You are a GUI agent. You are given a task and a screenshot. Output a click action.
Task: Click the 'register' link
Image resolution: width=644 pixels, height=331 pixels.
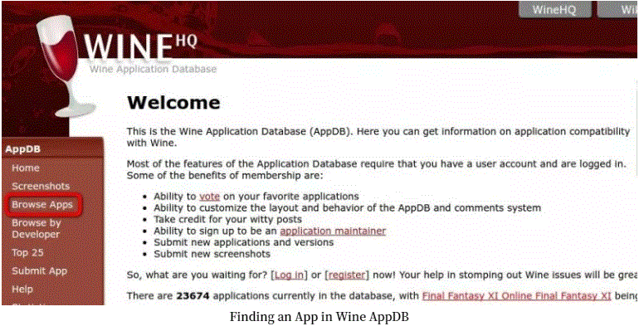click(x=347, y=275)
